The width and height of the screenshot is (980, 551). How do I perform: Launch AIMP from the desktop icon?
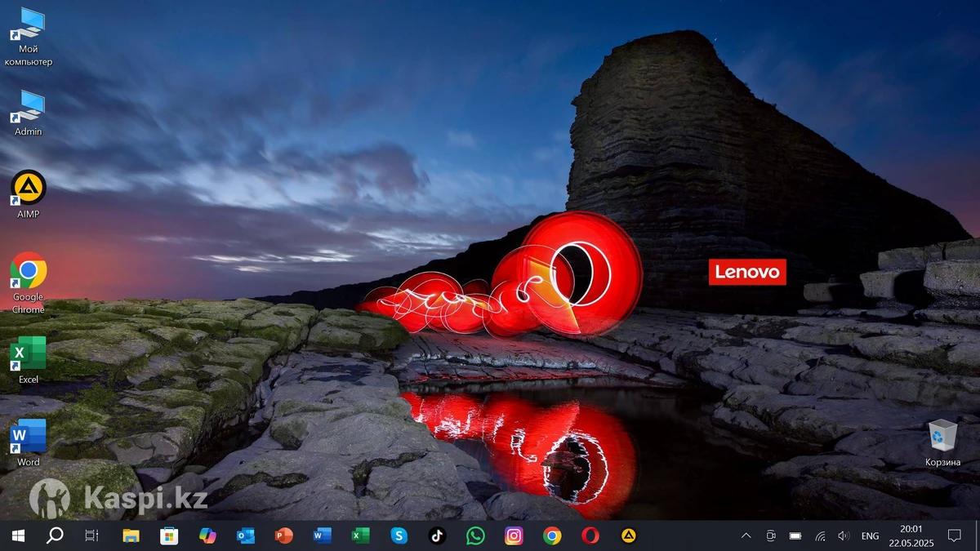tap(29, 194)
